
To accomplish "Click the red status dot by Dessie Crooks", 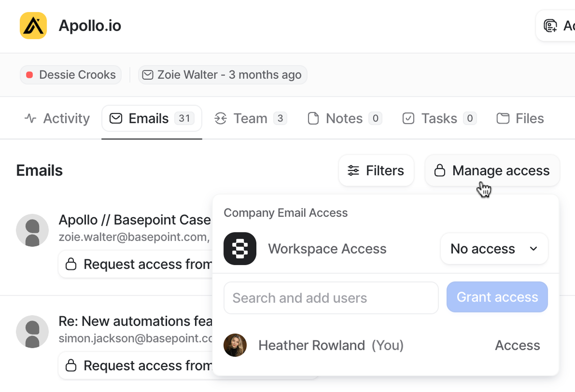I will click(29, 75).
